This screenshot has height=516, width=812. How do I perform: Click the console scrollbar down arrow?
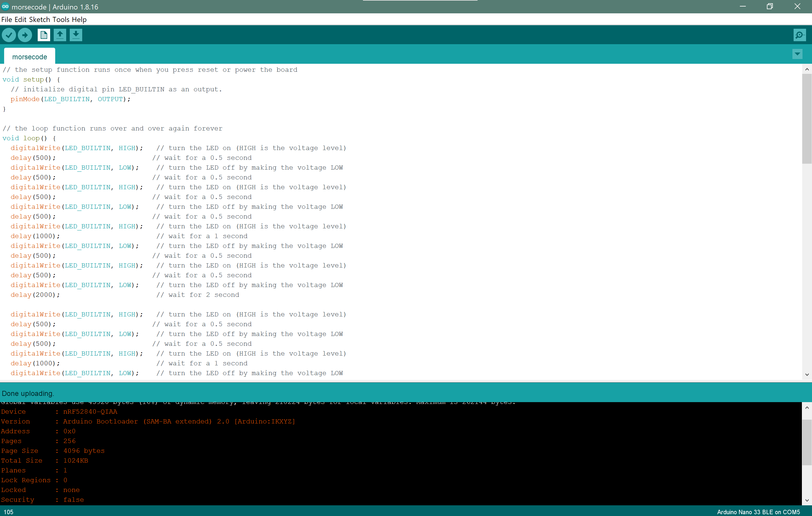pos(807,501)
